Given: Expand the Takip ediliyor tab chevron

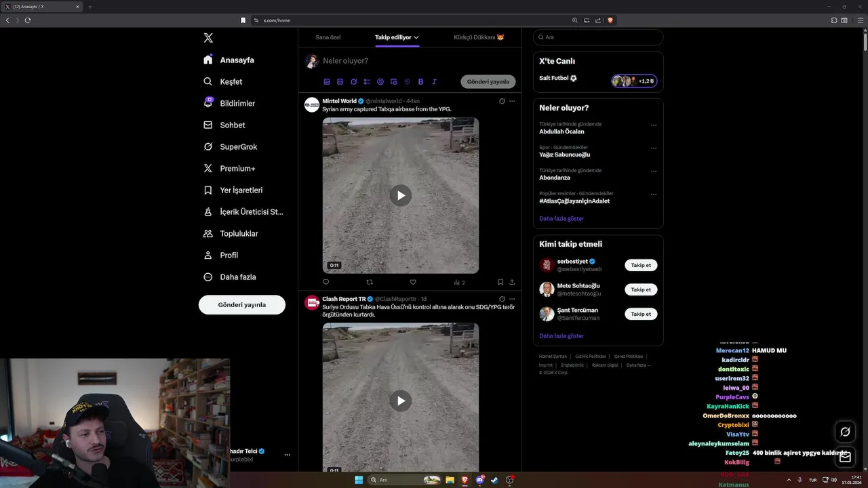Looking at the screenshot, I should point(416,37).
